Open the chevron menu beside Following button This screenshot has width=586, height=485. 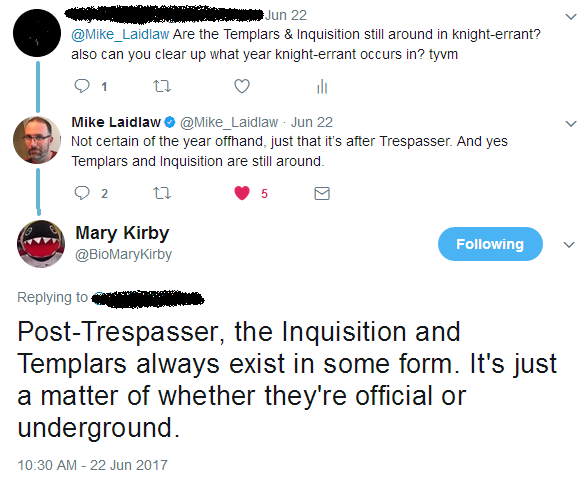pos(569,245)
